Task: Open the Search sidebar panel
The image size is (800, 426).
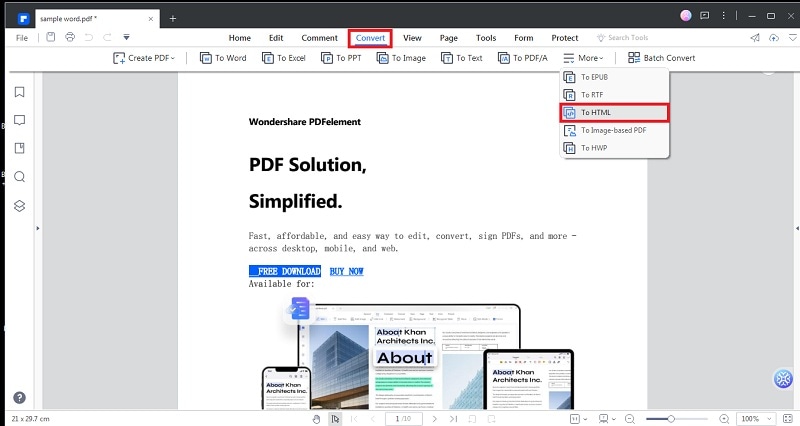Action: 19,177
